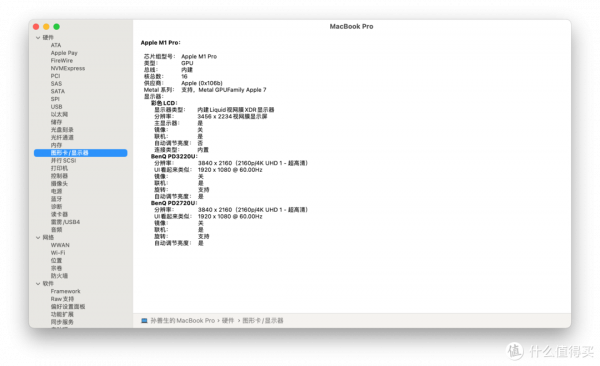Click the MacBook Pro window title

point(351,26)
